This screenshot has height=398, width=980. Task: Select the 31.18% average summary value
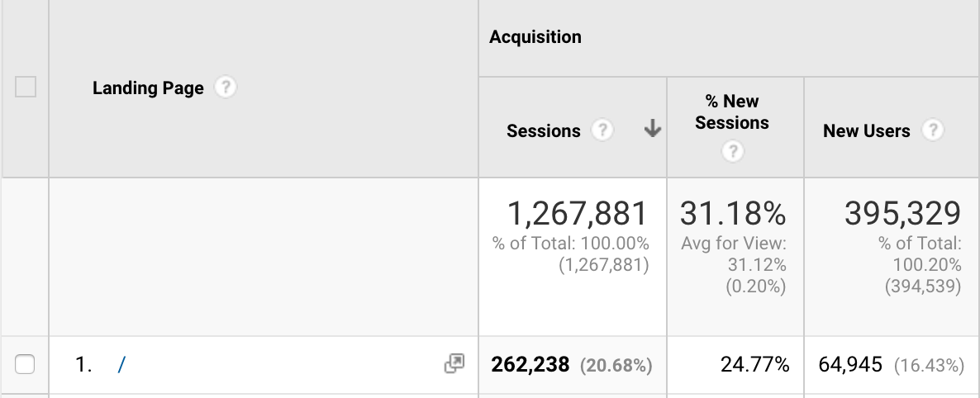coord(733,214)
